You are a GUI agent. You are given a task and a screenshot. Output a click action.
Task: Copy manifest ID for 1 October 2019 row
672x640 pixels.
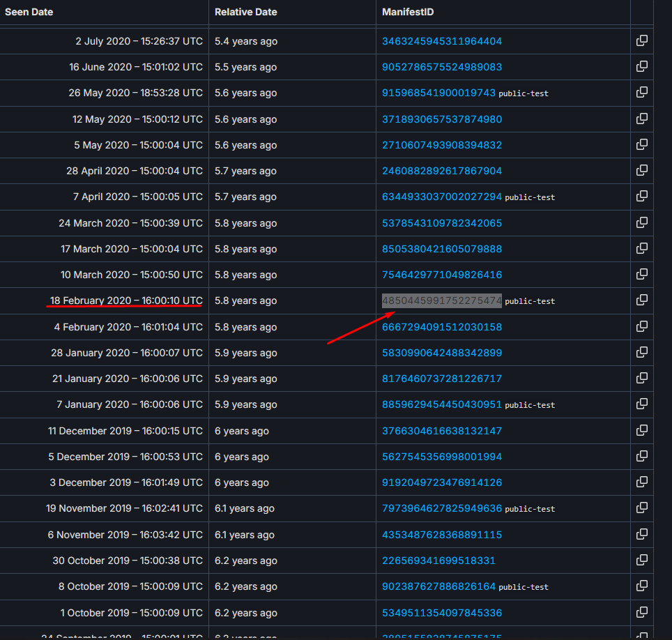[642, 613]
